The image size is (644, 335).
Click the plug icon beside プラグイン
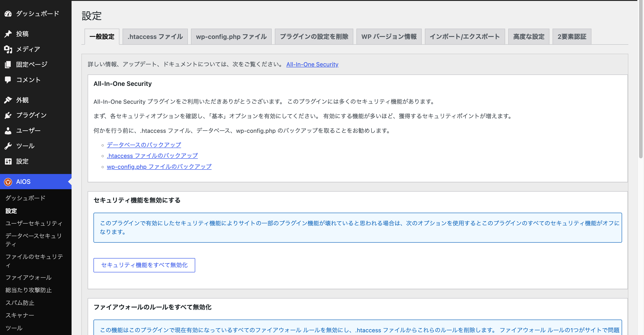point(8,115)
